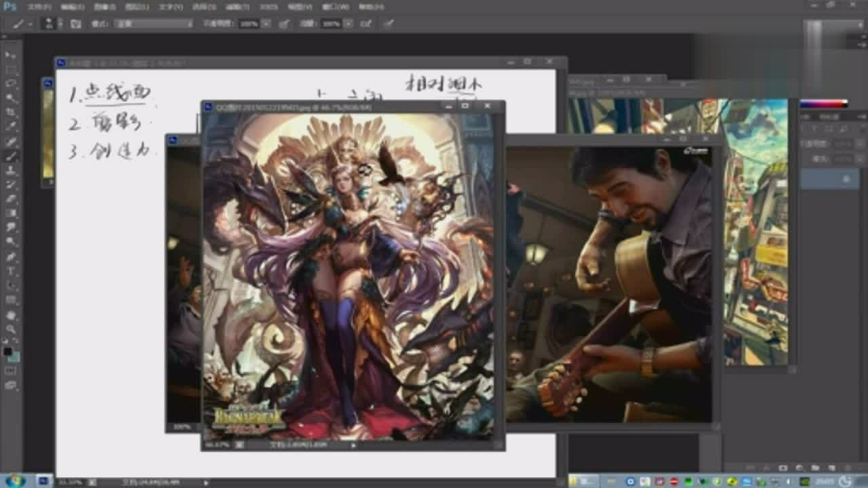868x488 pixels.
Task: Toggle pressure control for brush size
Action: coord(388,23)
